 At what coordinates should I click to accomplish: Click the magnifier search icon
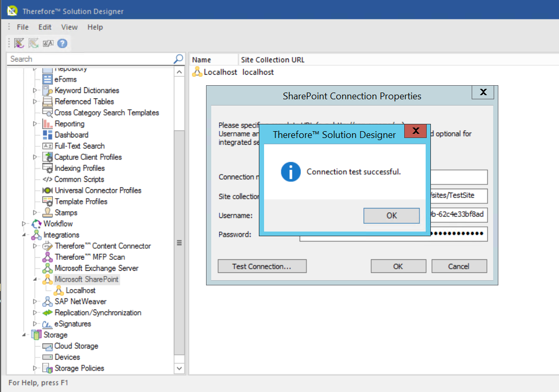pyautogui.click(x=178, y=59)
